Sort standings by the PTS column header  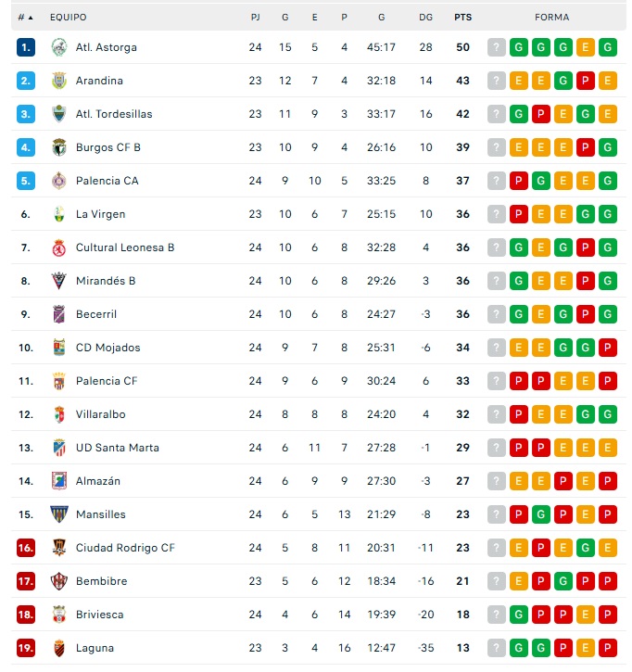pyautogui.click(x=462, y=17)
